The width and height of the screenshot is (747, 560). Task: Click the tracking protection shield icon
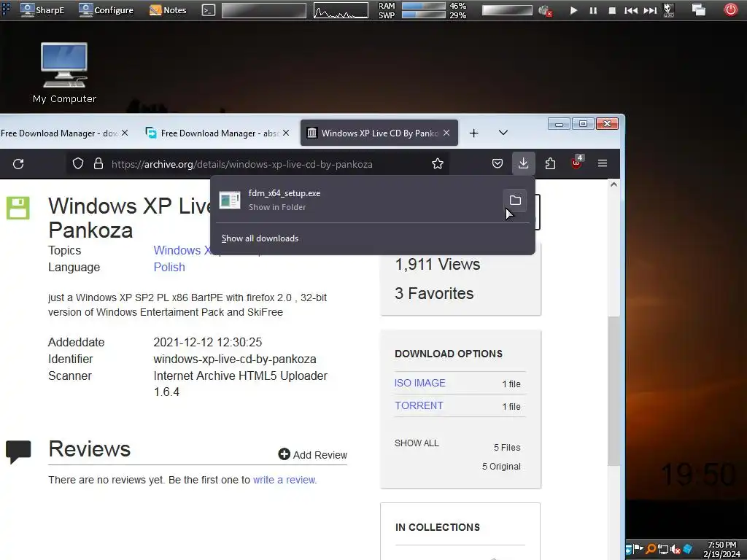77,164
